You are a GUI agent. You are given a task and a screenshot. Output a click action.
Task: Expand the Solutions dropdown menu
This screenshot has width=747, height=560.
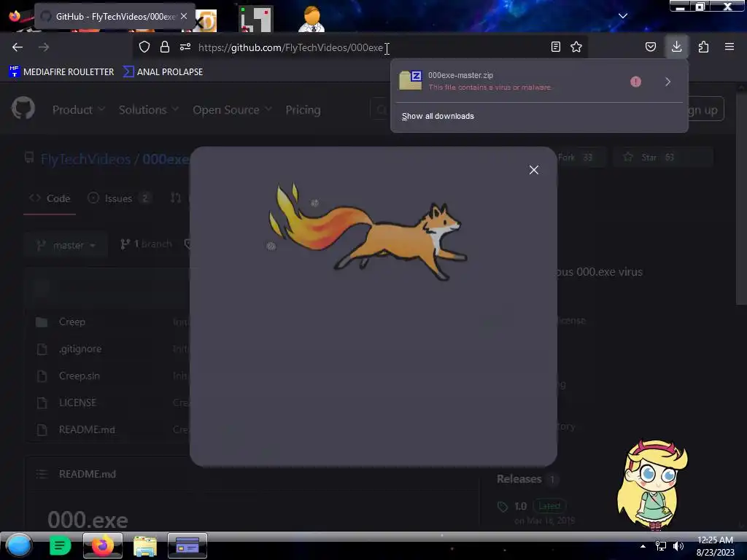click(149, 110)
